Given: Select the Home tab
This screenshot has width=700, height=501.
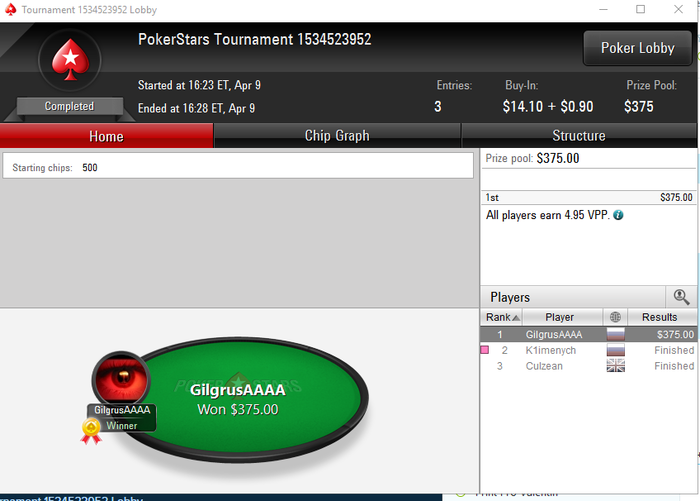Looking at the screenshot, I should pyautogui.click(x=106, y=136).
